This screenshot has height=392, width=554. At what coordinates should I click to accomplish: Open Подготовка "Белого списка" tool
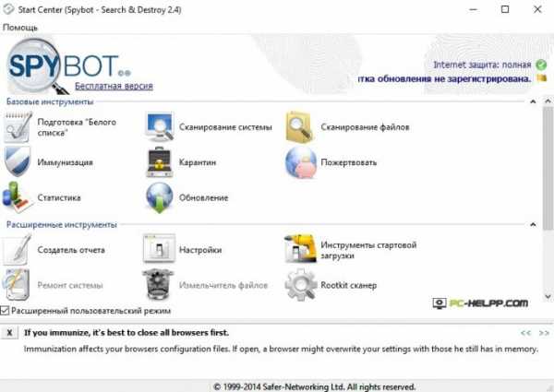click(x=18, y=126)
